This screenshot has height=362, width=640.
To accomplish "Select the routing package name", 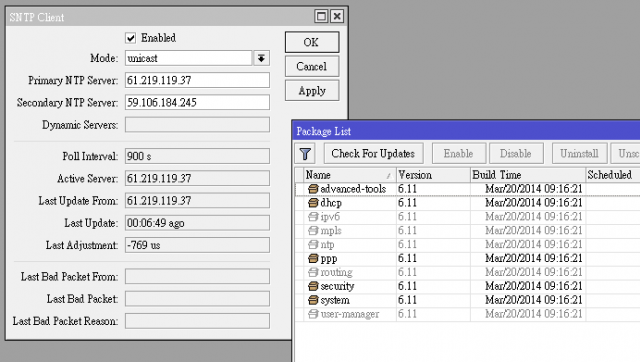I will tap(336, 272).
